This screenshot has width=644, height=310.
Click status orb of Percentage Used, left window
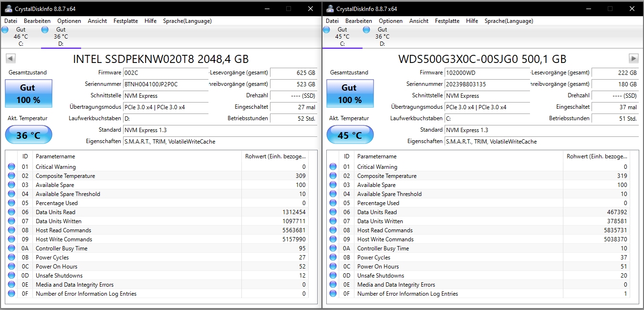point(11,203)
